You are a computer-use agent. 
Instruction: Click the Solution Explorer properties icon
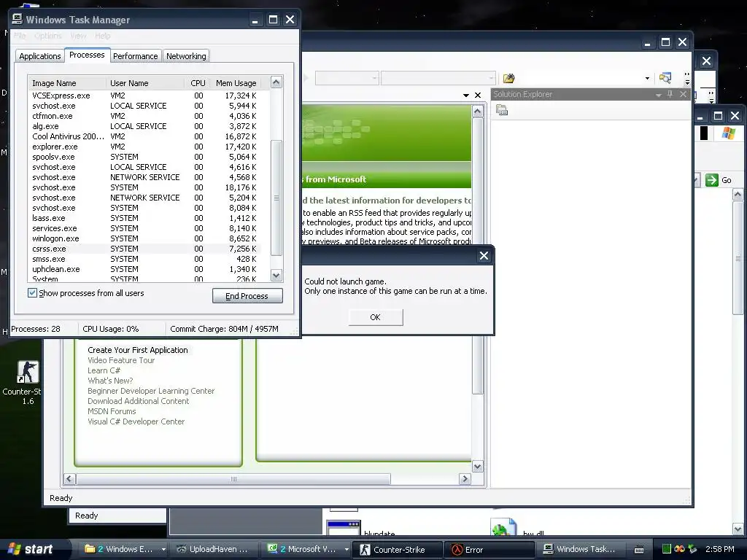502,111
